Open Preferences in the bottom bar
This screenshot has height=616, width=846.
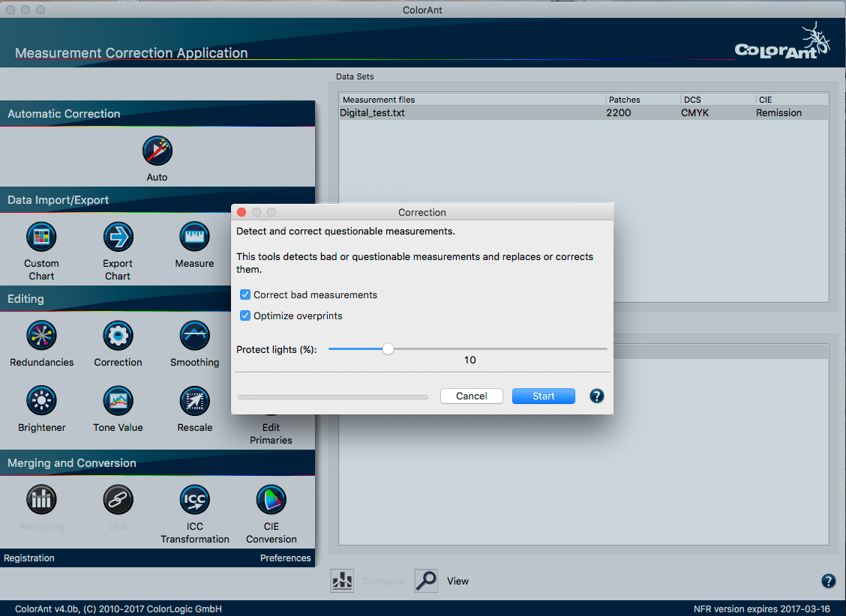coord(285,558)
